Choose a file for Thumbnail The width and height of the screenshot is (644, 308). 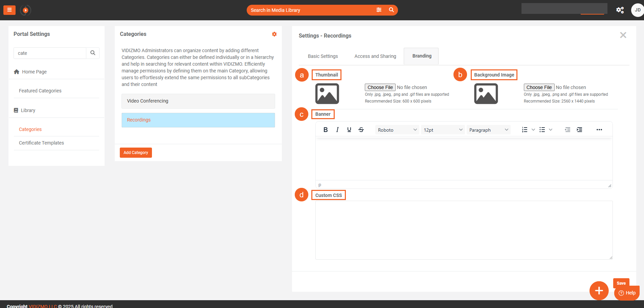(x=380, y=87)
